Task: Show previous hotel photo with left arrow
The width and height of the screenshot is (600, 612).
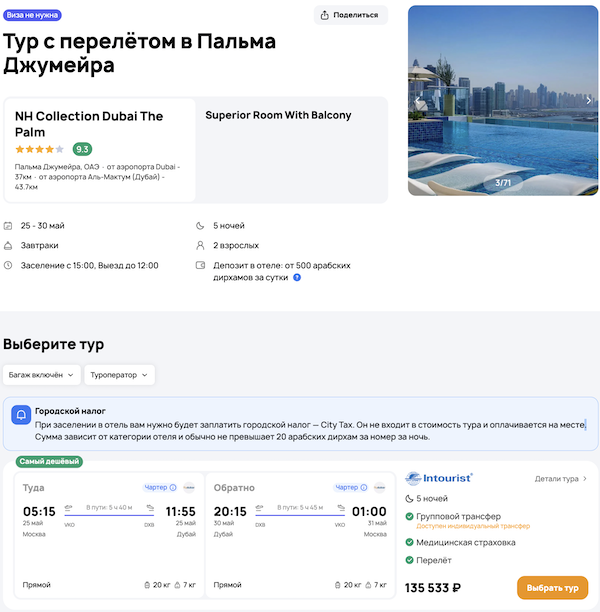Action: point(418,100)
